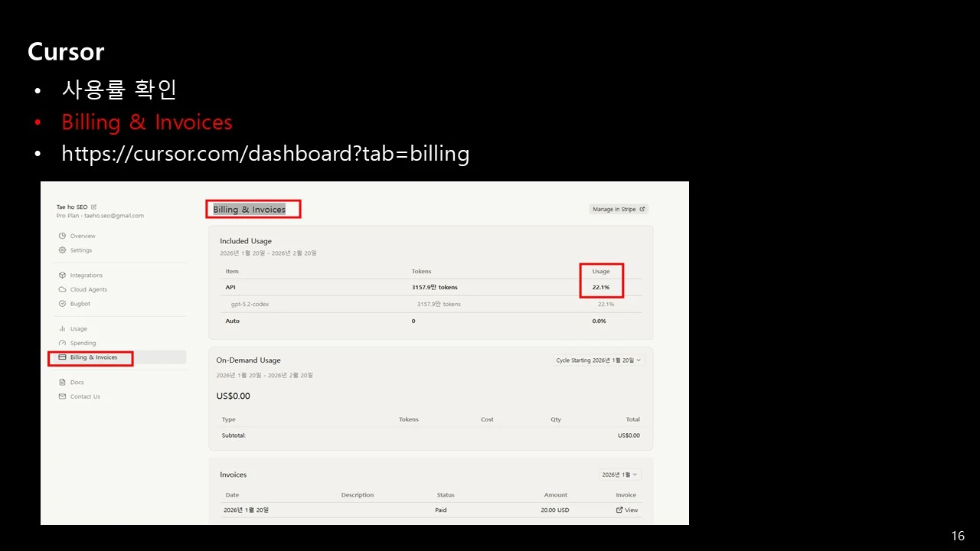Click the Contact Us envelope icon

pos(62,396)
